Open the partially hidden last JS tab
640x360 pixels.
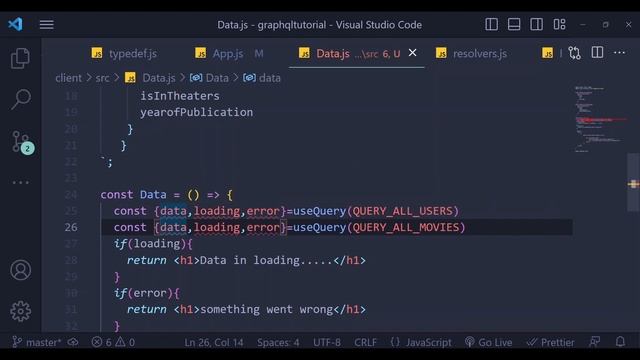[x=547, y=53]
